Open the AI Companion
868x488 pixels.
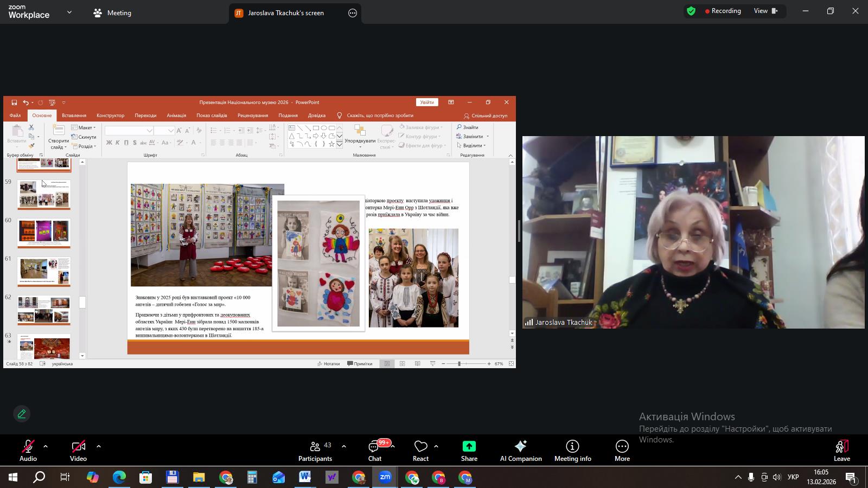(520, 451)
